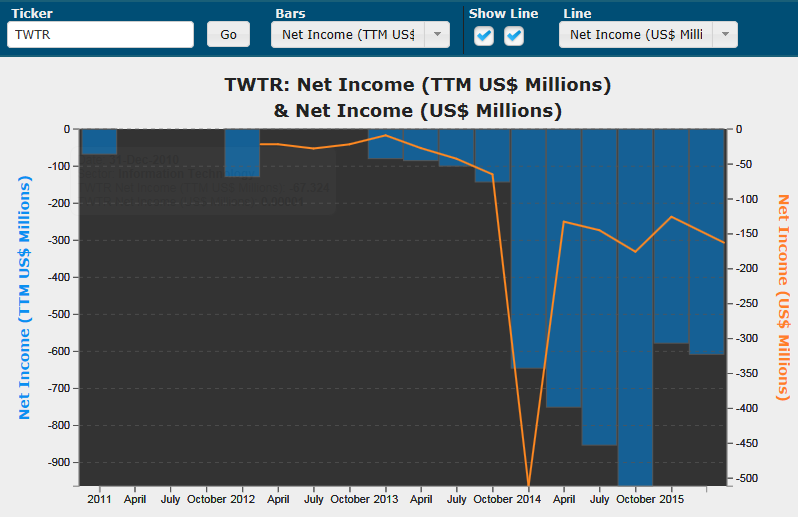Click the Show Line label
Viewport: 798px width, 524px height.
point(503,14)
